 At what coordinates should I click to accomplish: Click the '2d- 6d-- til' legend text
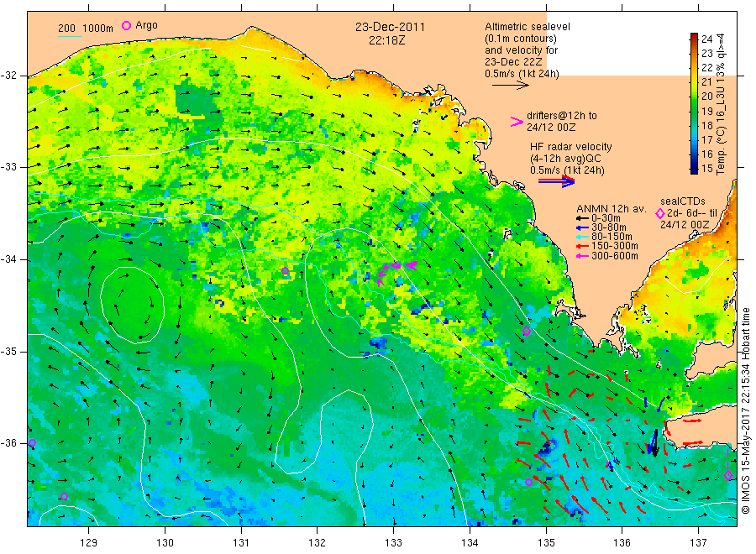click(692, 213)
